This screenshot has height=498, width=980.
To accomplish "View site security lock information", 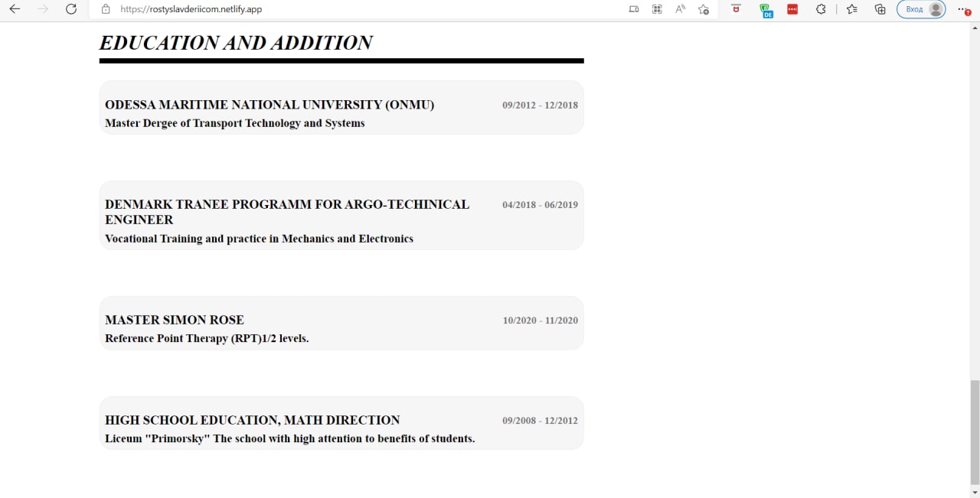I will 106,9.
